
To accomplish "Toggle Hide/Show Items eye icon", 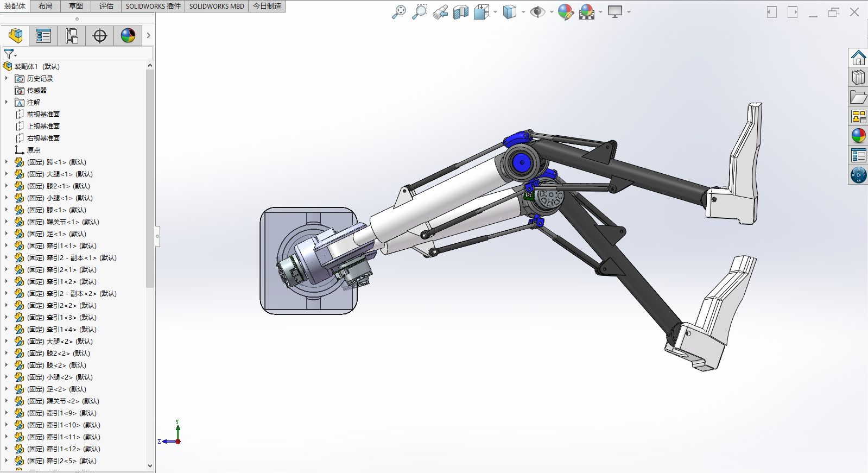I will [537, 12].
